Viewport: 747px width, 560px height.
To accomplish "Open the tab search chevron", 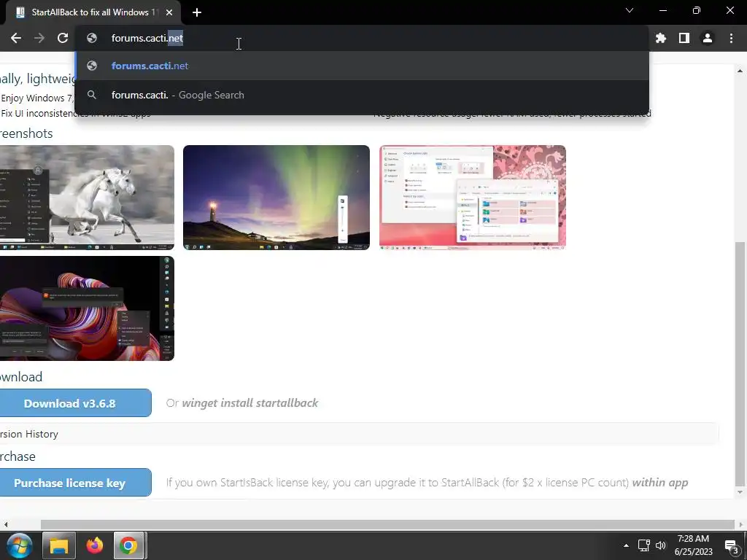I will click(630, 10).
